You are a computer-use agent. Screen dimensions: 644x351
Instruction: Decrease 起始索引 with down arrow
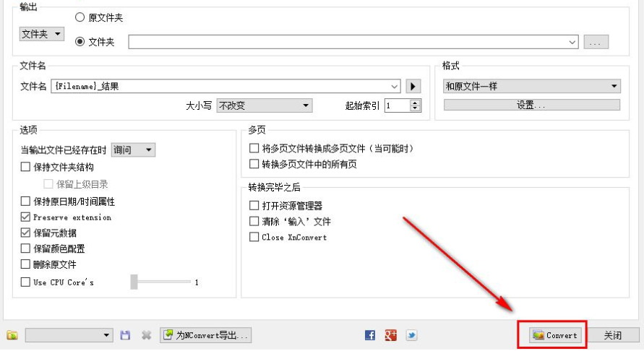(415, 109)
